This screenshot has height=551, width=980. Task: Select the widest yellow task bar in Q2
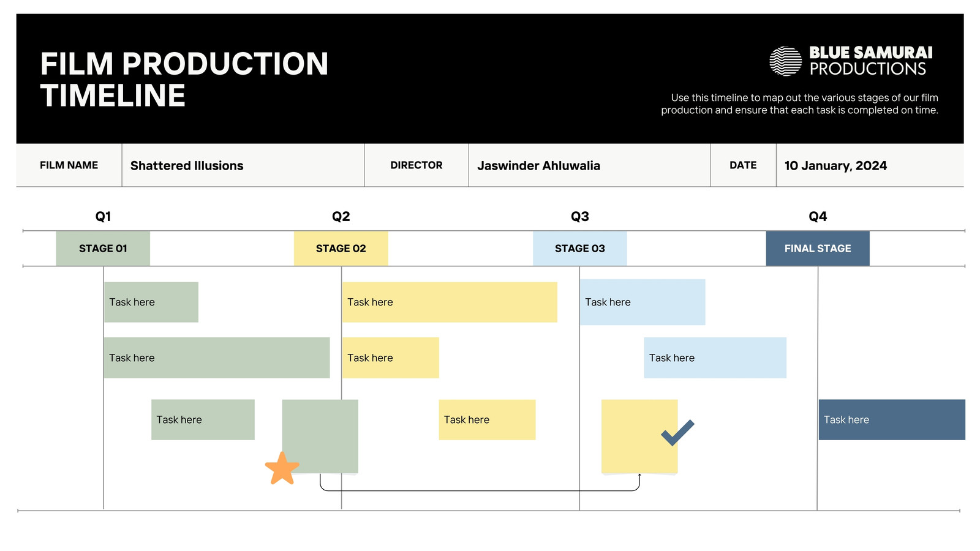[450, 302]
